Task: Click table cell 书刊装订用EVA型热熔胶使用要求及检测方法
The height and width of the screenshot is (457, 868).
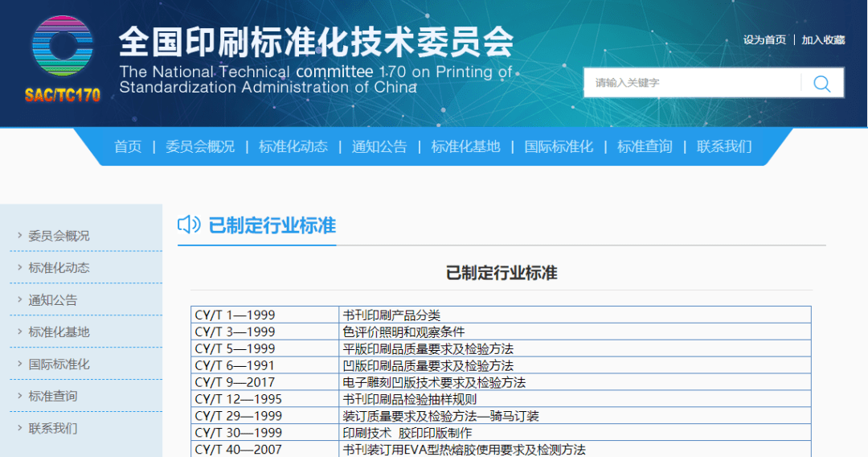Action: (x=575, y=449)
